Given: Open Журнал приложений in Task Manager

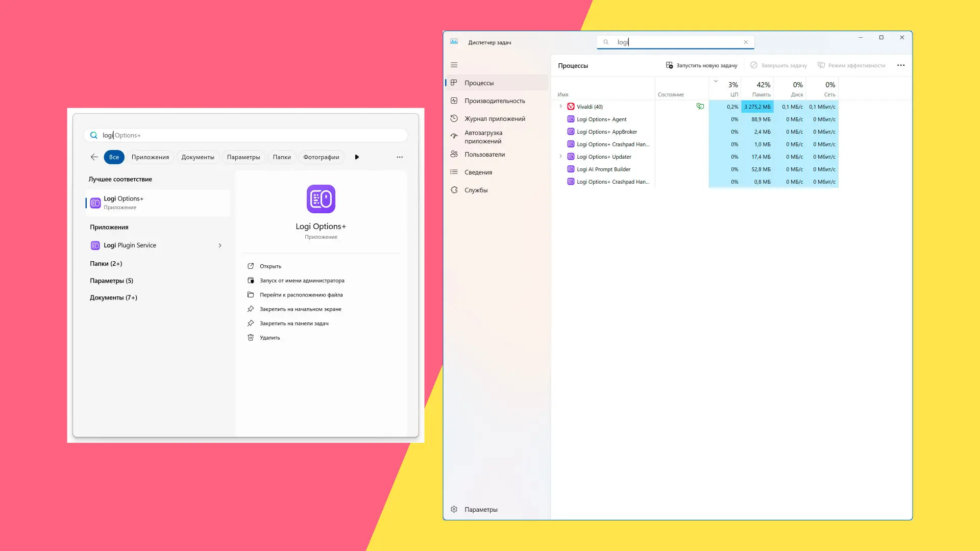Looking at the screenshot, I should (497, 118).
